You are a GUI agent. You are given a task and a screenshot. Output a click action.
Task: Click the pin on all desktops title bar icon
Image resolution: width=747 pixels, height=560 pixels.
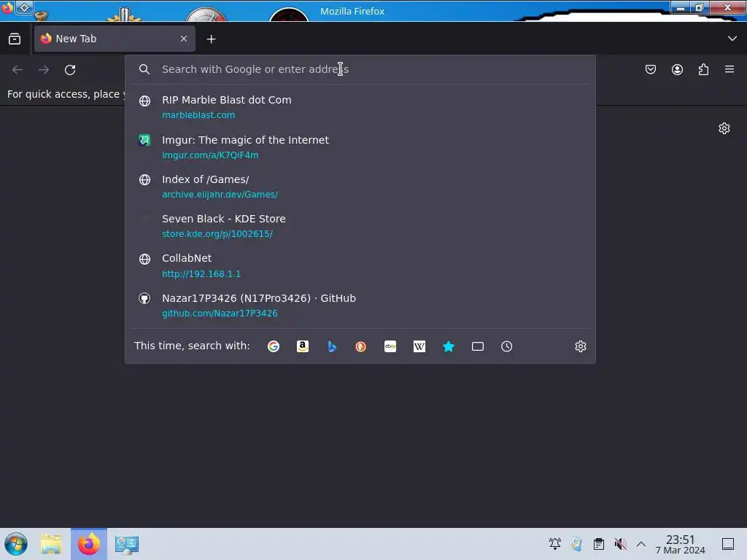pos(24,7)
